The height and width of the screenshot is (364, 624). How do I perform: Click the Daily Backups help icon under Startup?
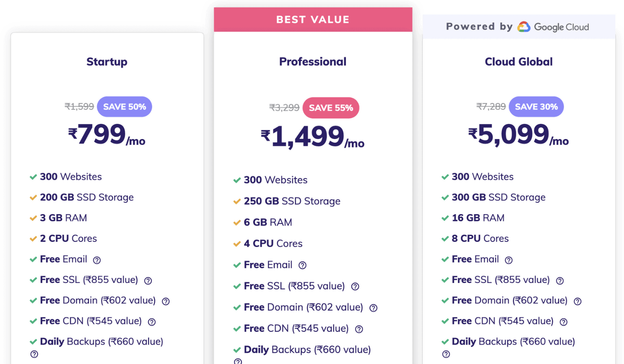34,354
